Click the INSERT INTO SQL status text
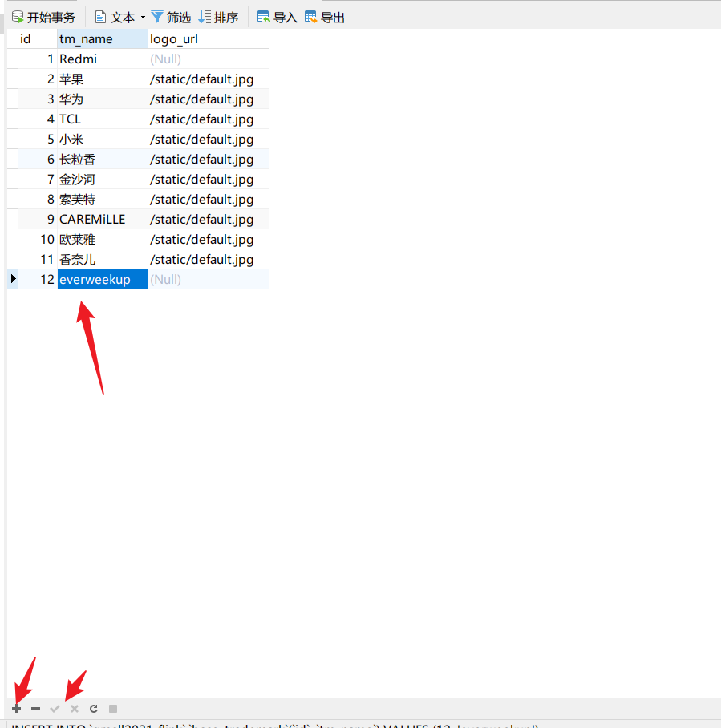The height and width of the screenshot is (728, 721). point(275,726)
